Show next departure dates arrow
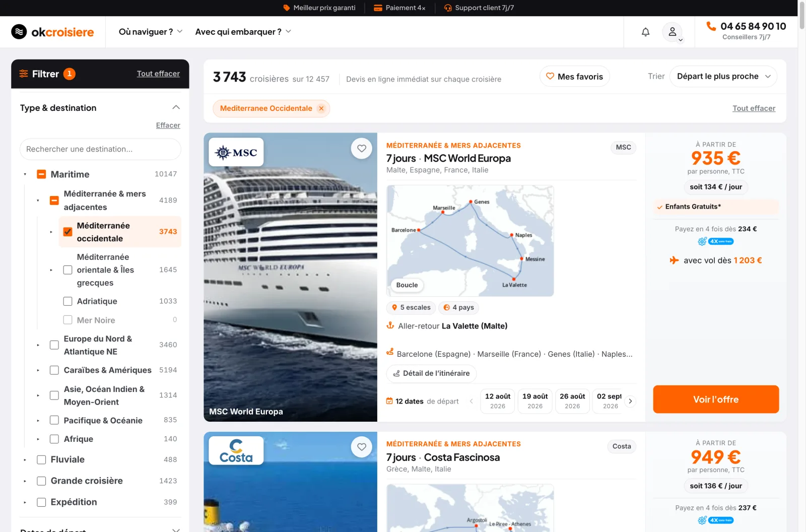 click(630, 401)
